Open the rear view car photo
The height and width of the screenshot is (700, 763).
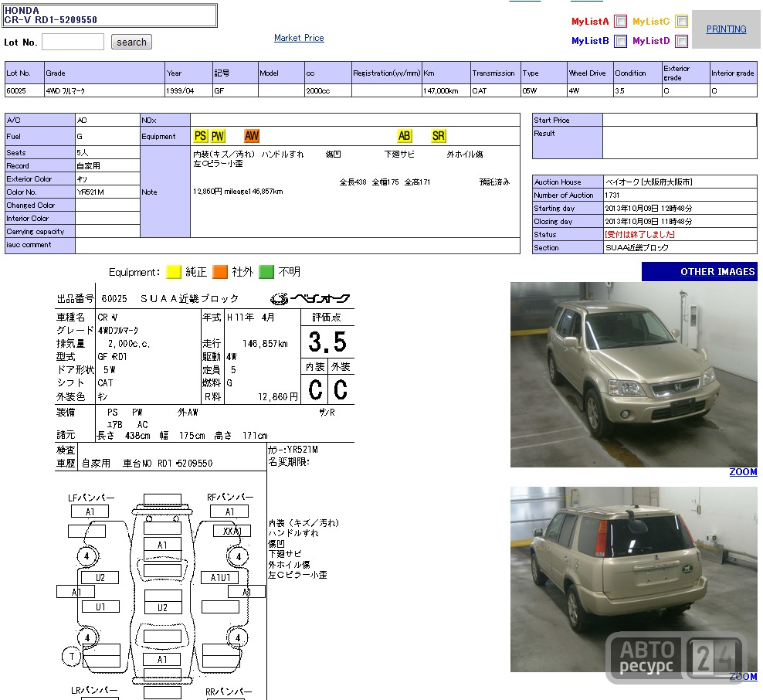[633, 579]
